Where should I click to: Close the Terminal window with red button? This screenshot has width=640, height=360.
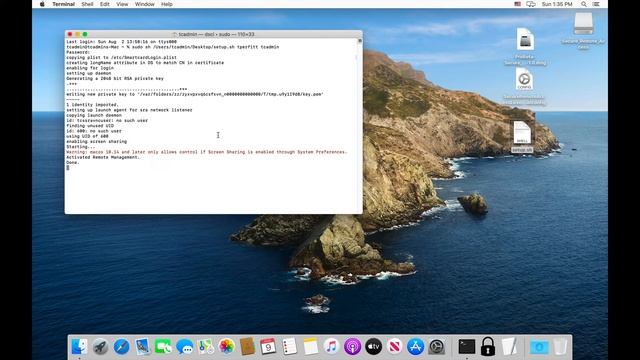(70, 34)
